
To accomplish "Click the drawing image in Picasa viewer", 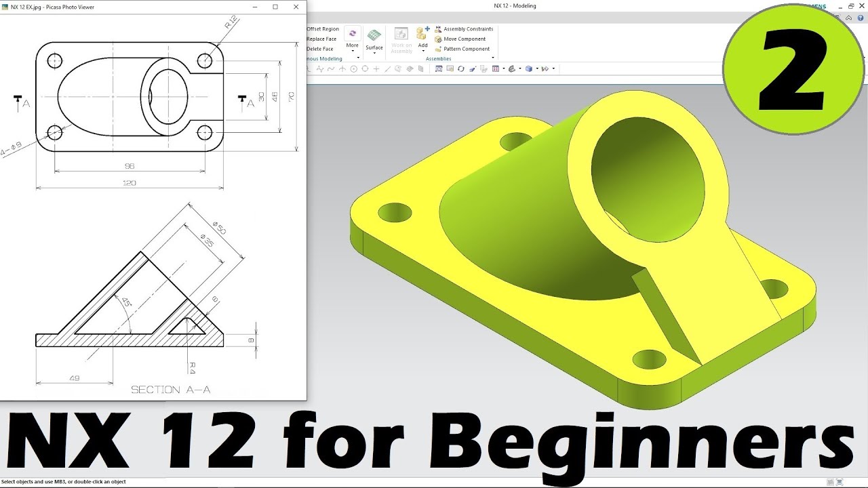I will pyautogui.click(x=153, y=207).
